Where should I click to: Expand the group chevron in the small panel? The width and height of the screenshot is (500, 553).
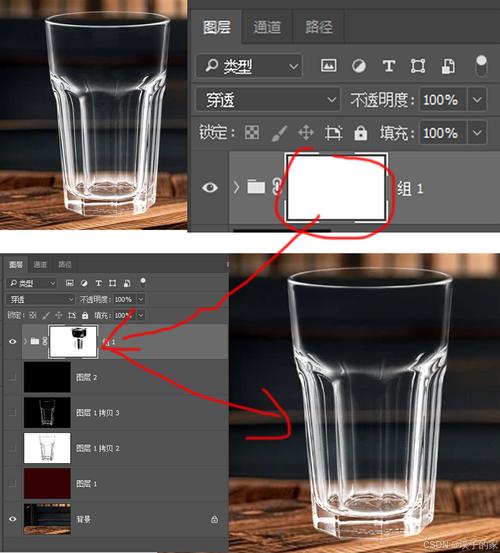click(25, 341)
